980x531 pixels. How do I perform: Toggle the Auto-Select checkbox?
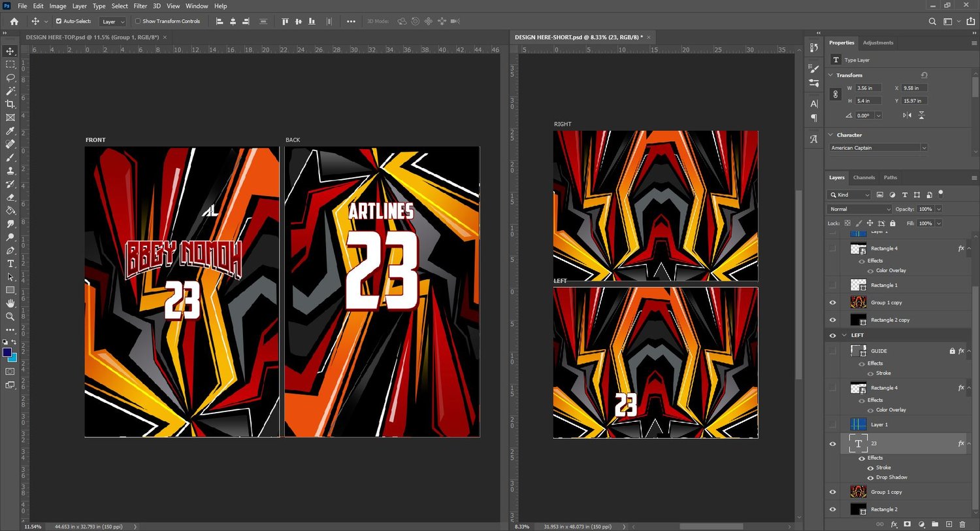tap(59, 21)
